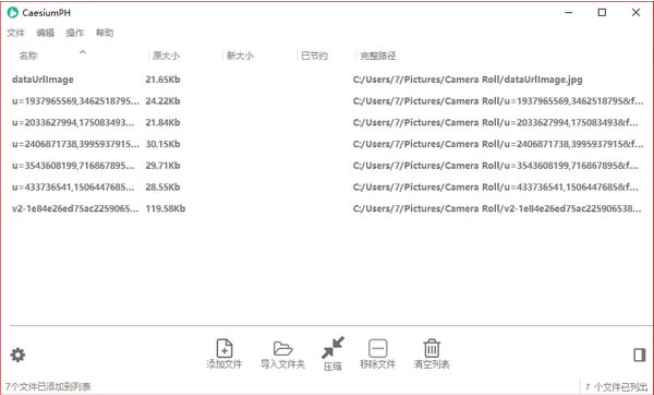Open the 操作 menu
The image size is (654, 395).
[x=75, y=33]
